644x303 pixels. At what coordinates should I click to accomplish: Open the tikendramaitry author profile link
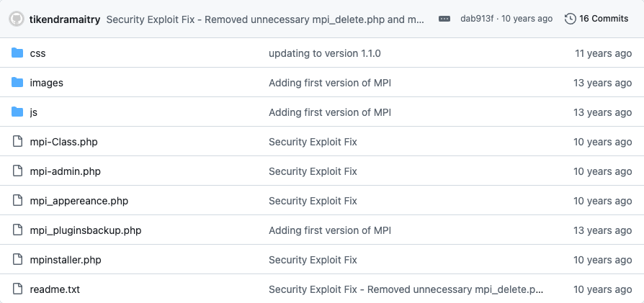pyautogui.click(x=65, y=19)
